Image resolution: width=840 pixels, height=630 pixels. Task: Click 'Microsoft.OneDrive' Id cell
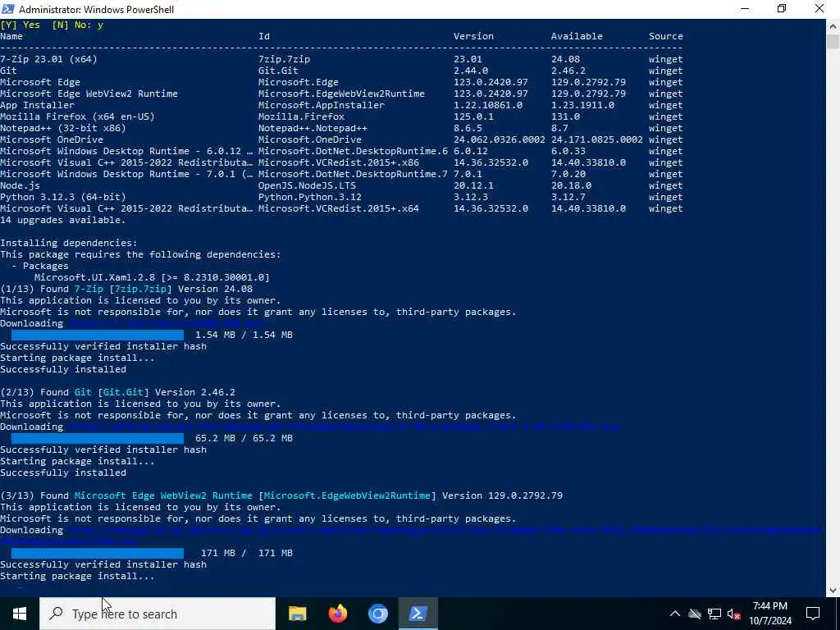tap(309, 139)
